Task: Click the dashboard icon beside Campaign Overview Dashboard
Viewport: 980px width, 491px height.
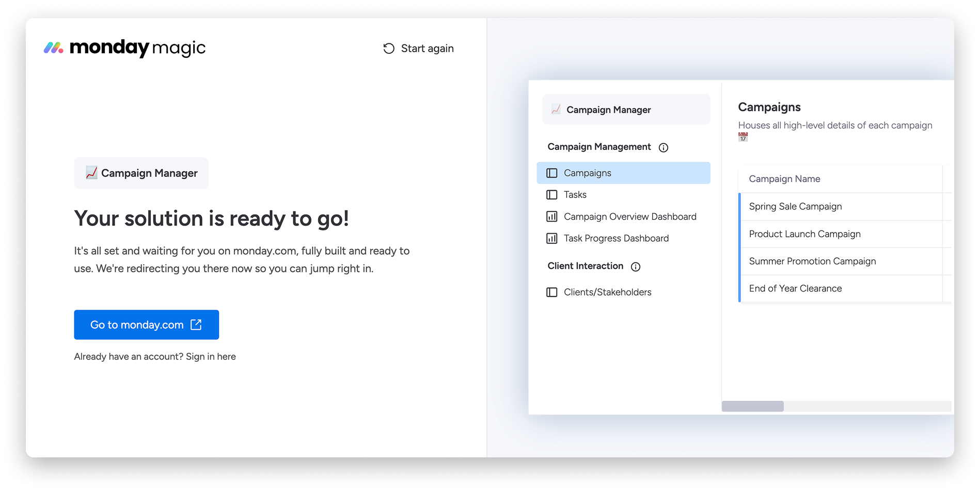Action: click(552, 217)
